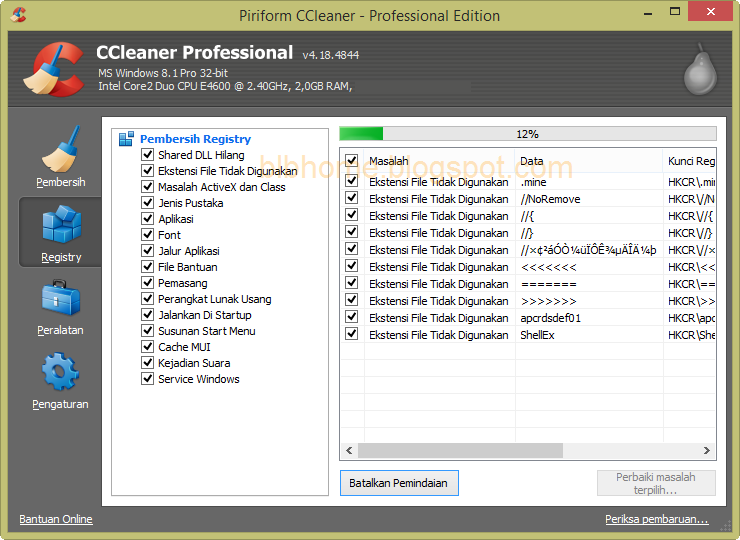Click the results horizontal scrollbar thumb

pos(460,450)
